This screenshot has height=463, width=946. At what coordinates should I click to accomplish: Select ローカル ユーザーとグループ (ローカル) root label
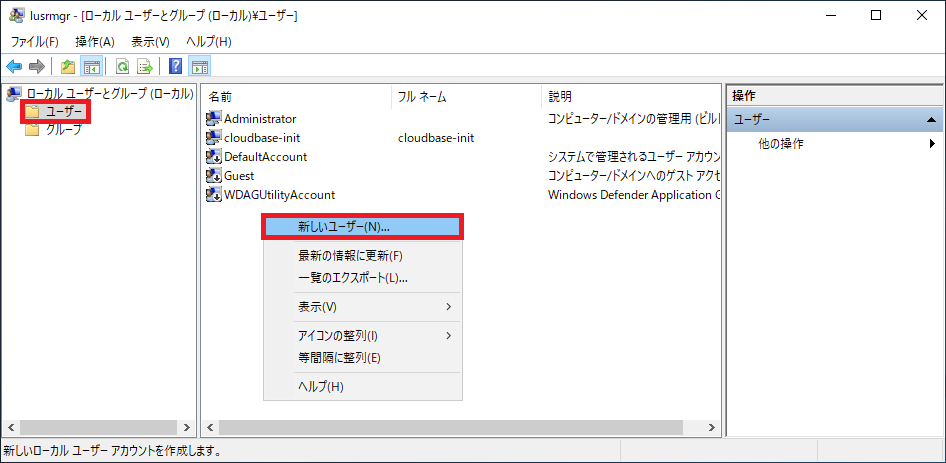tap(110, 94)
